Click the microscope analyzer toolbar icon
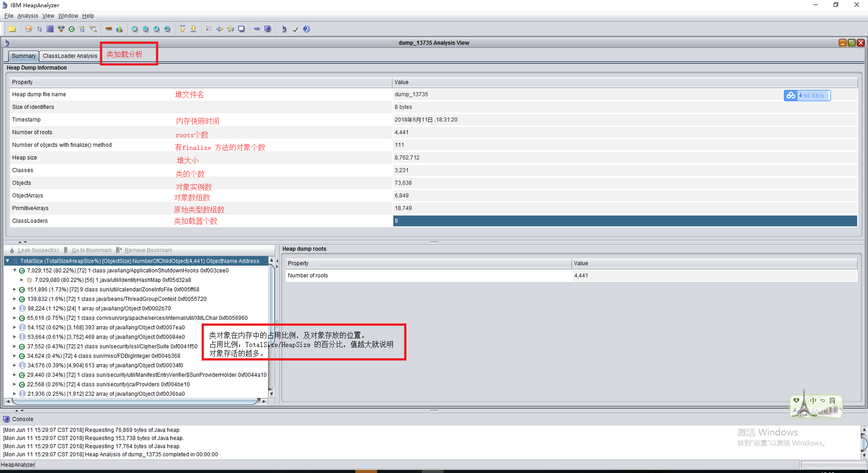 click(284, 29)
